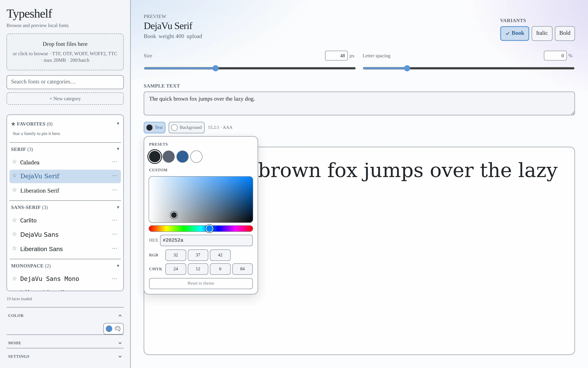Viewport: 588px width, 368px height.
Task: Click the font drop zone to browse
Action: tap(65, 52)
